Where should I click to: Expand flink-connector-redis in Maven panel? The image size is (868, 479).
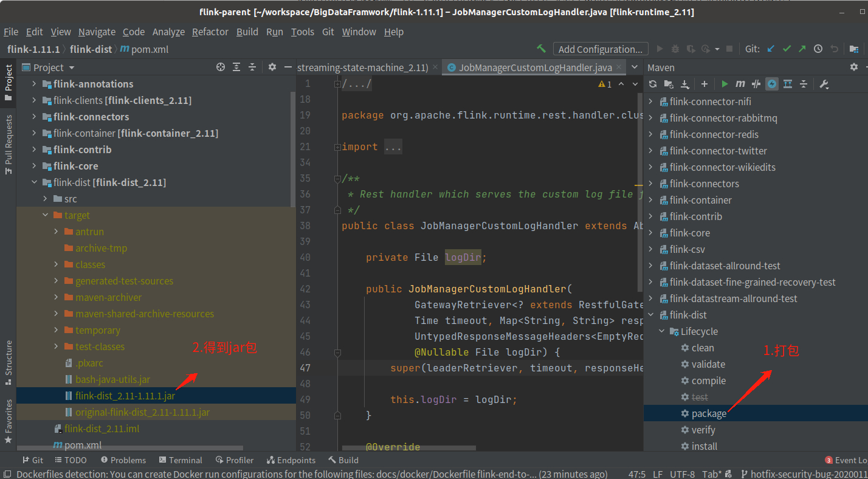[x=651, y=134]
